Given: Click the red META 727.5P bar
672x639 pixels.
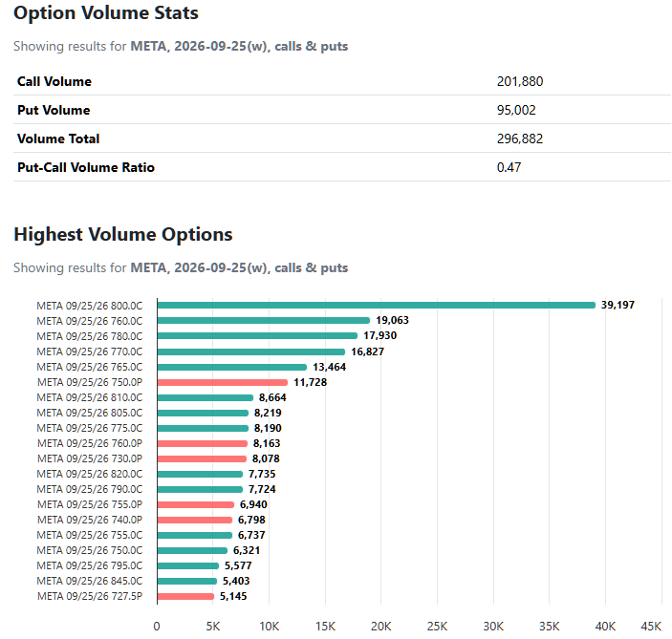Looking at the screenshot, I should pos(185,596).
